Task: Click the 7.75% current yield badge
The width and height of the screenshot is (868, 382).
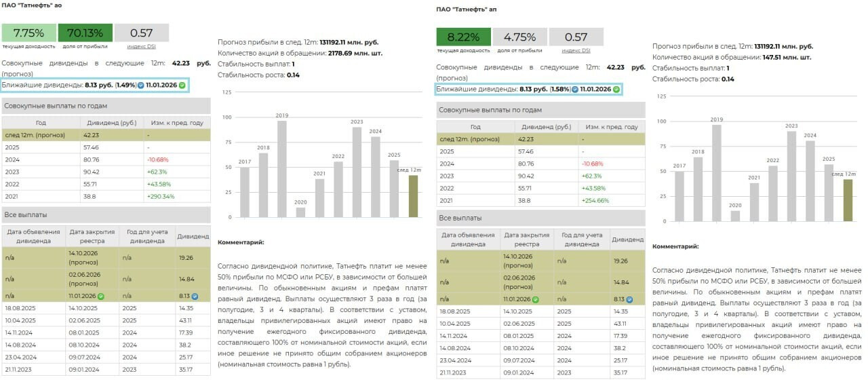Action: 28,33
